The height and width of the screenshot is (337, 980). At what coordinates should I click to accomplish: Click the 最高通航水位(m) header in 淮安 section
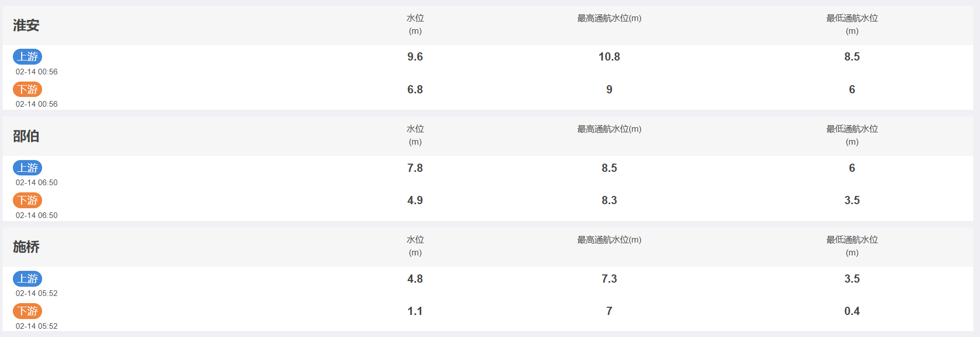pyautogui.click(x=609, y=18)
